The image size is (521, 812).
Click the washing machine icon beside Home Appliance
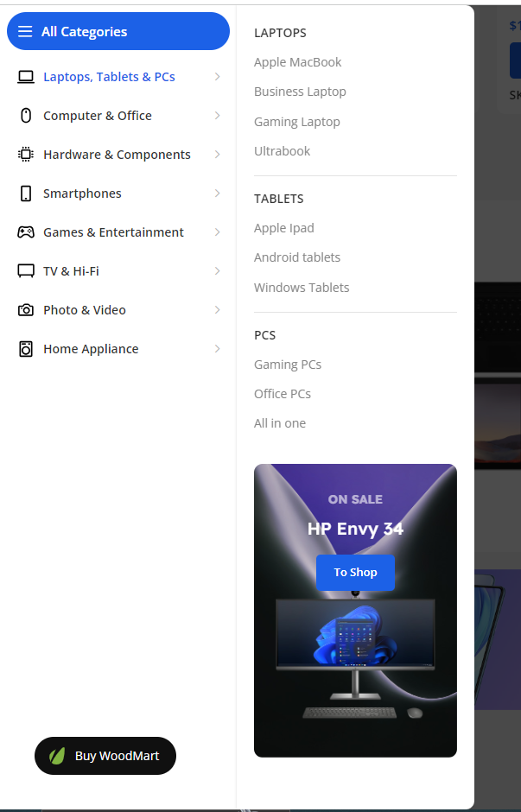coord(25,348)
